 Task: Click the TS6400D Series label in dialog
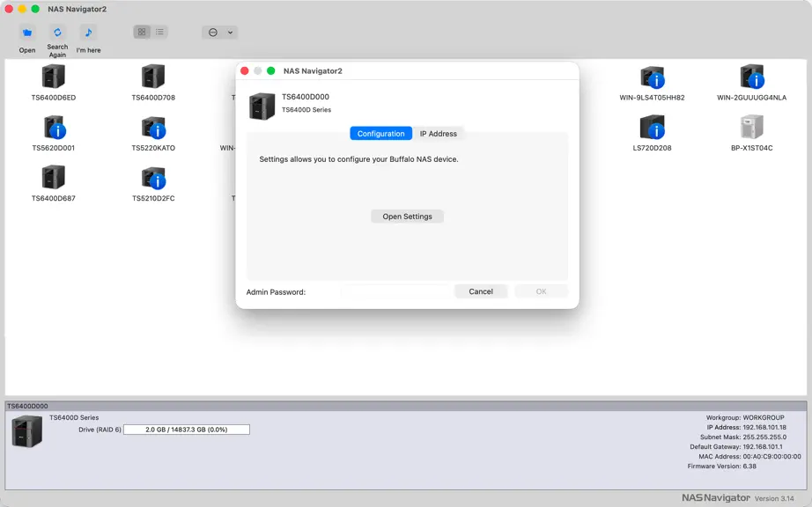(x=306, y=110)
